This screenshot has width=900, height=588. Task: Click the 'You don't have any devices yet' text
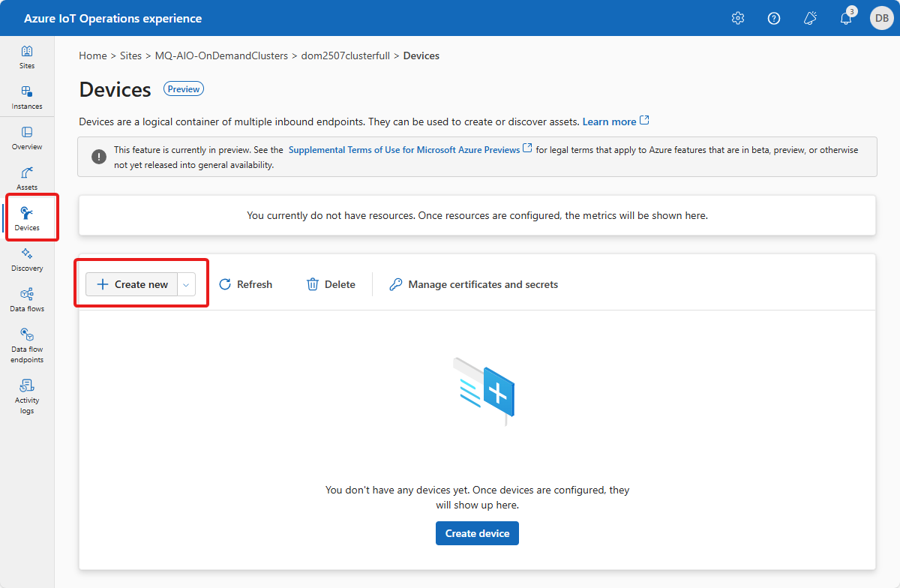pyautogui.click(x=477, y=497)
